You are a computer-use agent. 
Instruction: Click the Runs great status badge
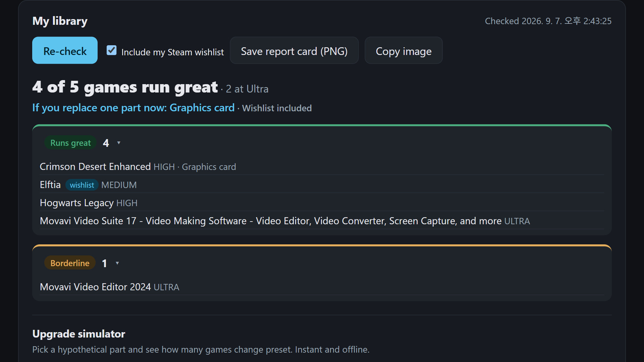70,143
